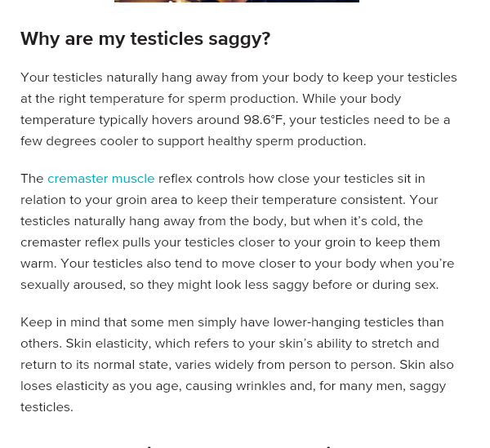
Task: Click the phrase 'return to its normal state'
Action: coord(95,365)
